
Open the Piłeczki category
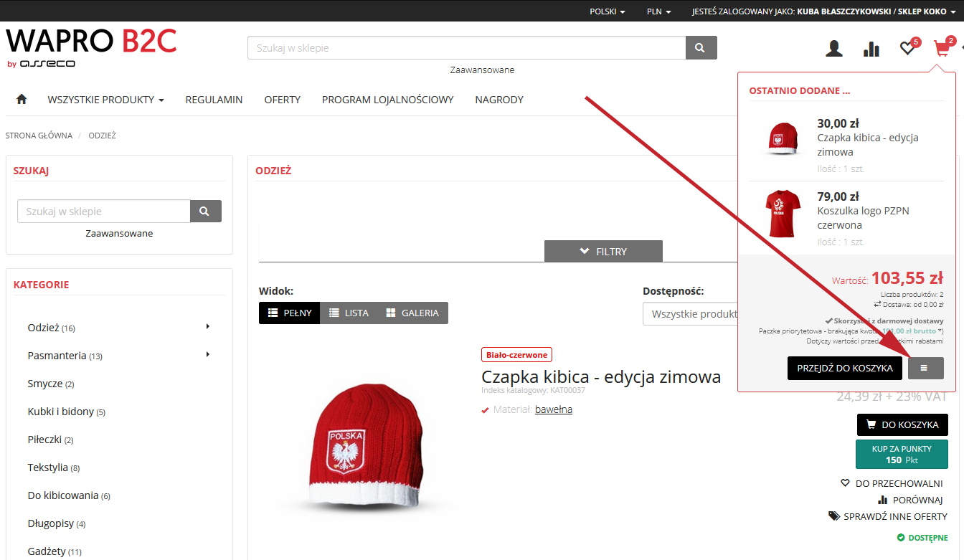tap(50, 440)
